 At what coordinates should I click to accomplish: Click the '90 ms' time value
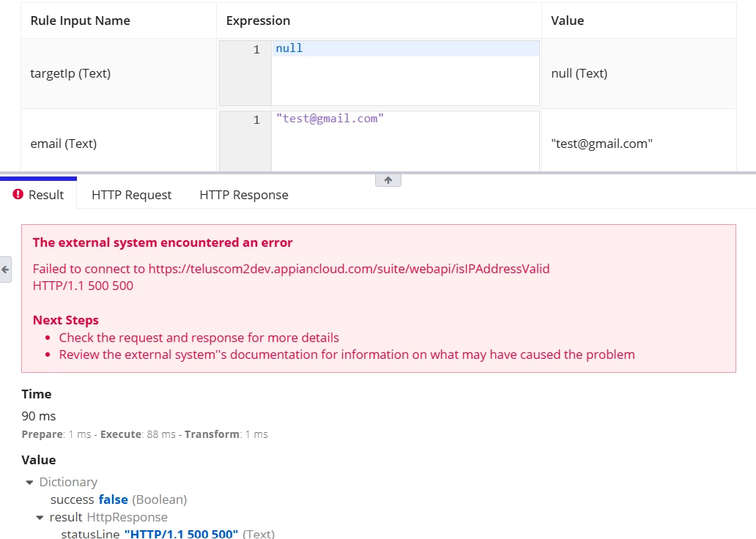pyautogui.click(x=39, y=416)
